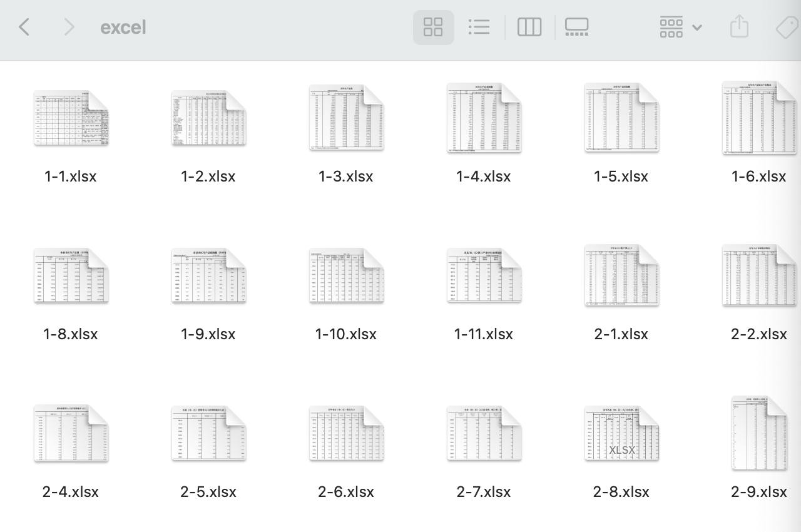Select the 2-1.xlsx file icon
This screenshot has height=532, width=801.
pos(621,275)
